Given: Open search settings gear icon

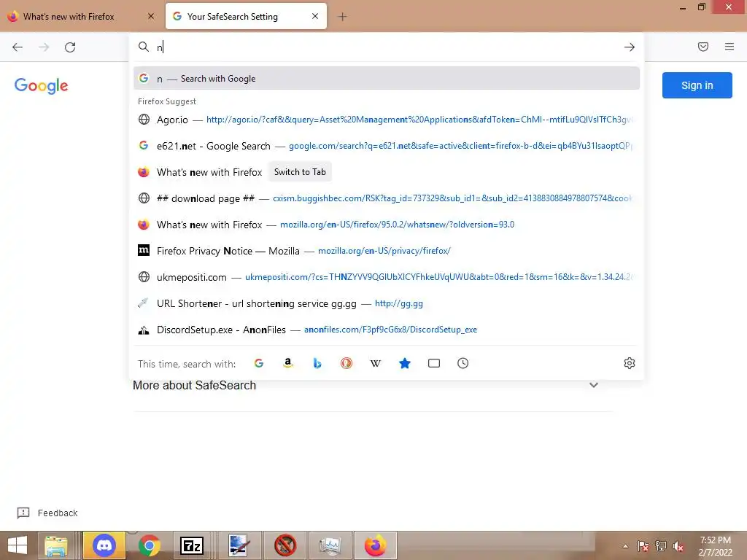Looking at the screenshot, I should [630, 363].
